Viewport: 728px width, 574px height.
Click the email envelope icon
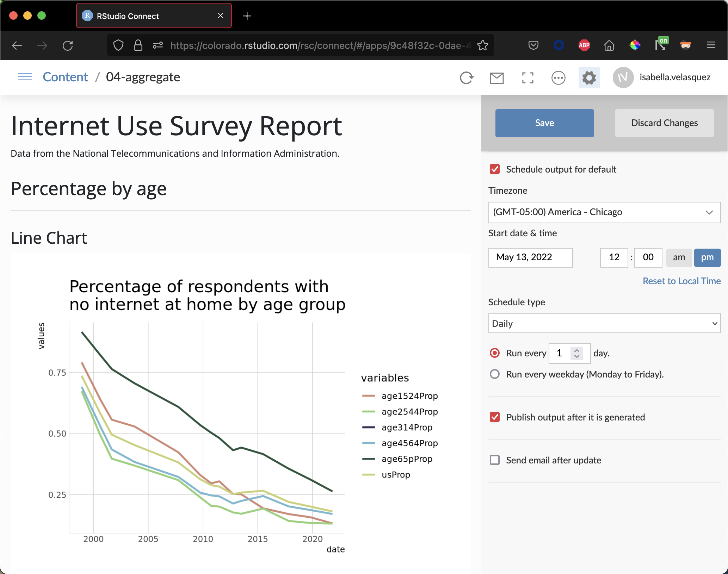click(496, 77)
